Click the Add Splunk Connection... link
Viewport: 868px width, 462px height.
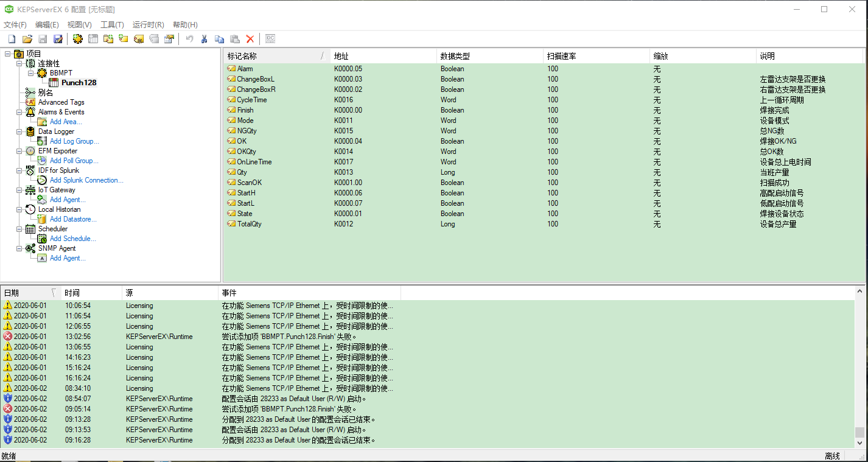tap(86, 180)
